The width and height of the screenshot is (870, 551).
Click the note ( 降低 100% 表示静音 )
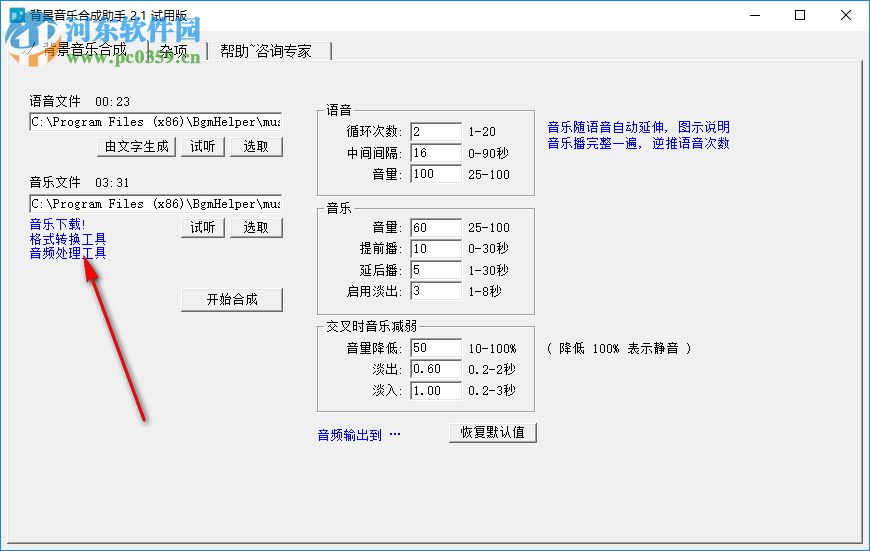coord(619,348)
